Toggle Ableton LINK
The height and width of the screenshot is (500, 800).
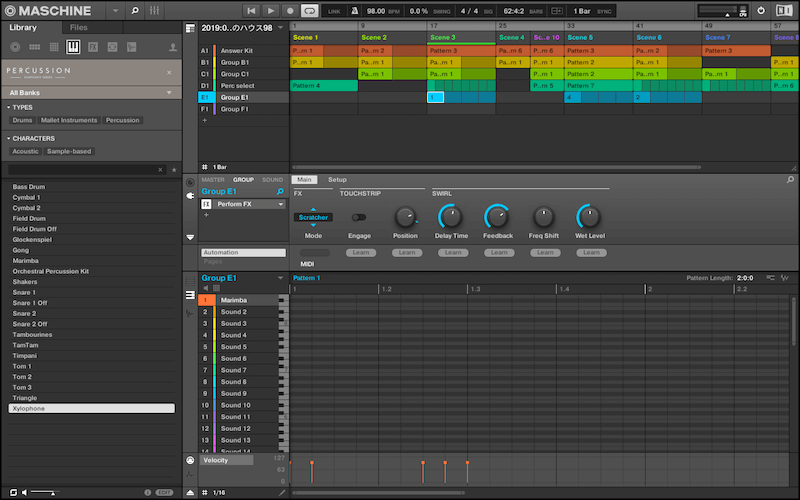coord(334,11)
